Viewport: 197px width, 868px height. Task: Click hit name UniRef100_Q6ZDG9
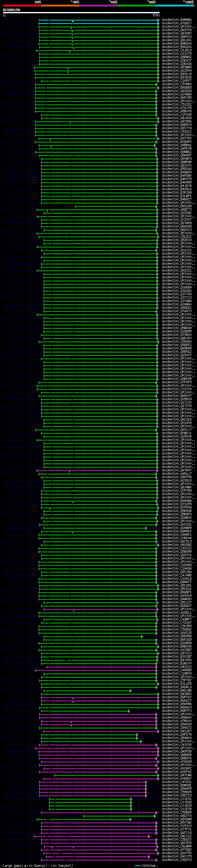177,91
